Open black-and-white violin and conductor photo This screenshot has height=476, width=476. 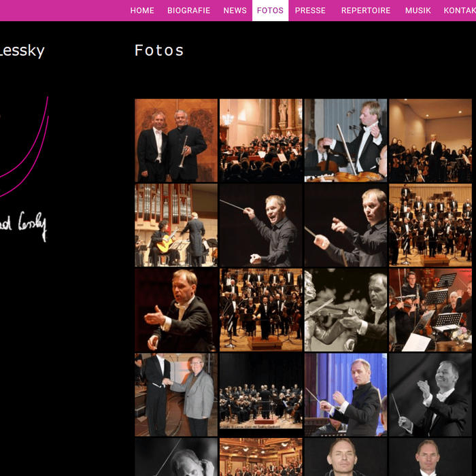tap(345, 309)
